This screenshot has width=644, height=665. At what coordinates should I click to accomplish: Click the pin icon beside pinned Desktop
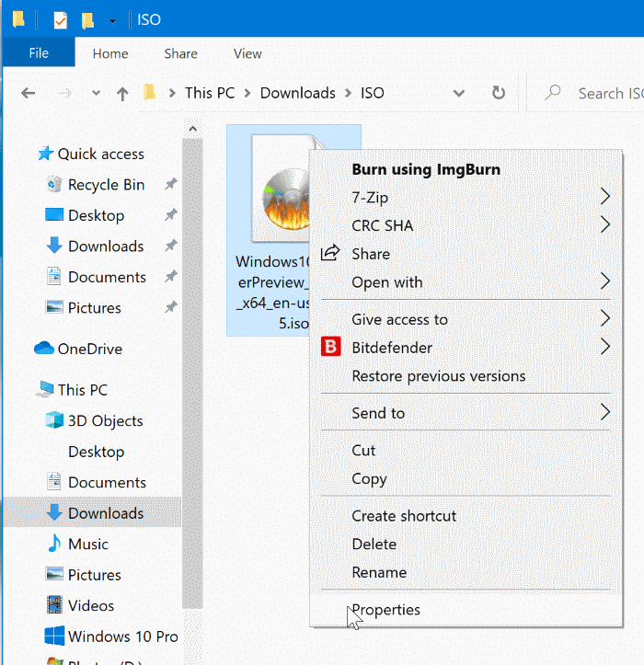(171, 215)
